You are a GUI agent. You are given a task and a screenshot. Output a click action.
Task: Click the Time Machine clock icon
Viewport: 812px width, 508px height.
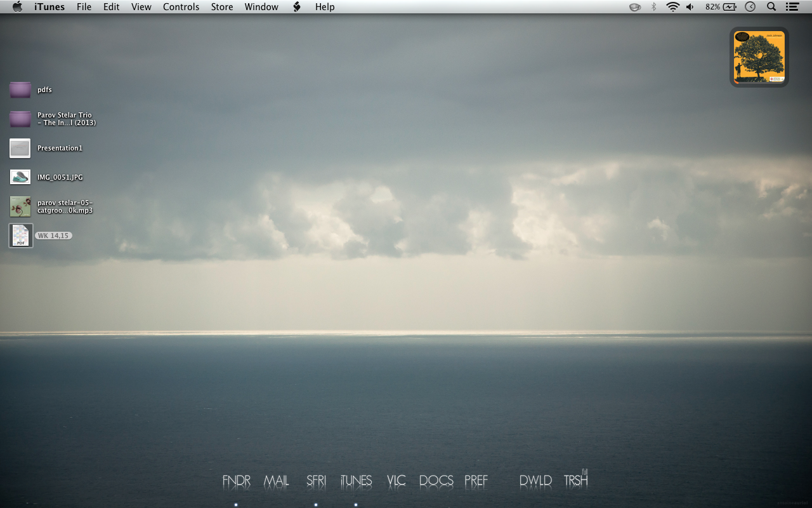(x=750, y=7)
